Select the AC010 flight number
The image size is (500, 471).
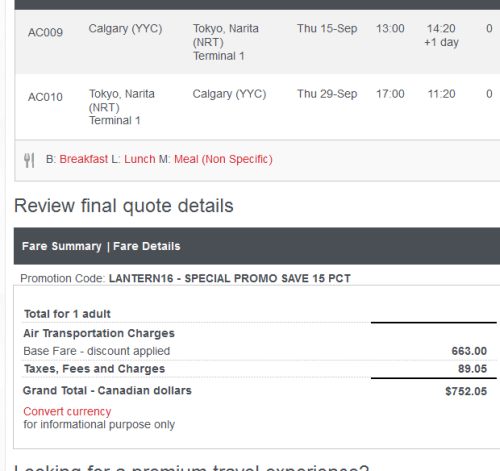45,97
